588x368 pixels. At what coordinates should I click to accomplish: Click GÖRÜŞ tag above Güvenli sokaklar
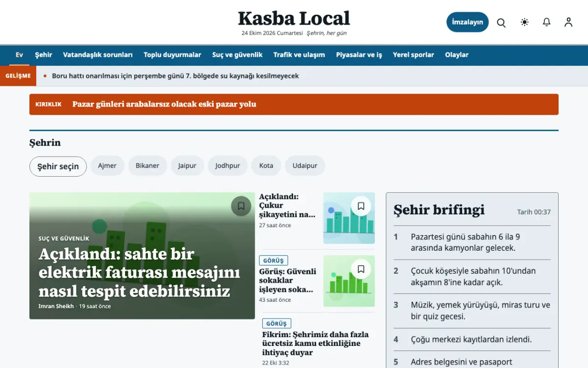(273, 261)
